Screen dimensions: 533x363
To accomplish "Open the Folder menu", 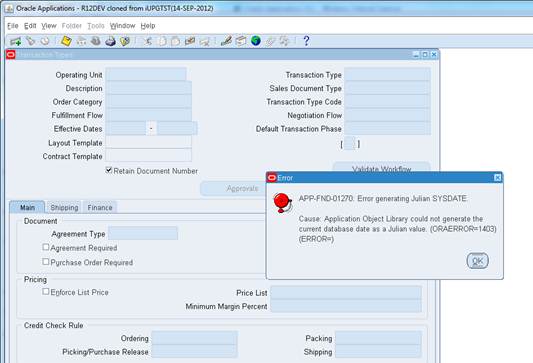I will (x=72, y=26).
